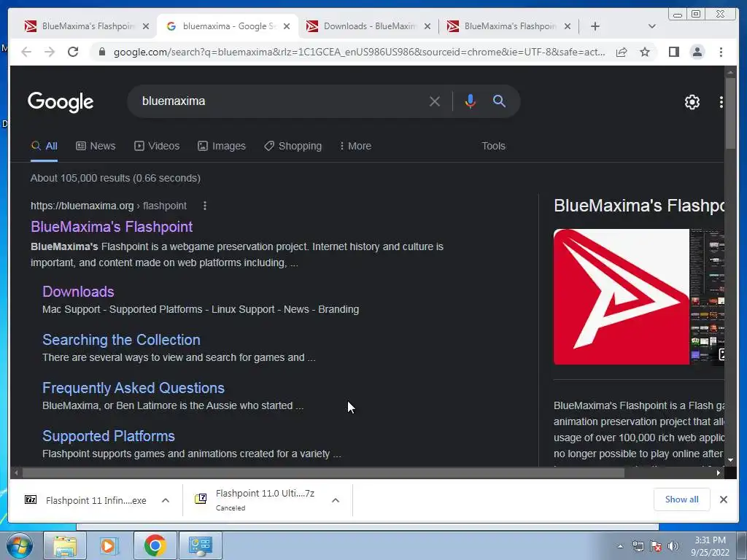This screenshot has width=747, height=560.
Task: Select the Shopping search filter
Action: pyautogui.click(x=293, y=146)
